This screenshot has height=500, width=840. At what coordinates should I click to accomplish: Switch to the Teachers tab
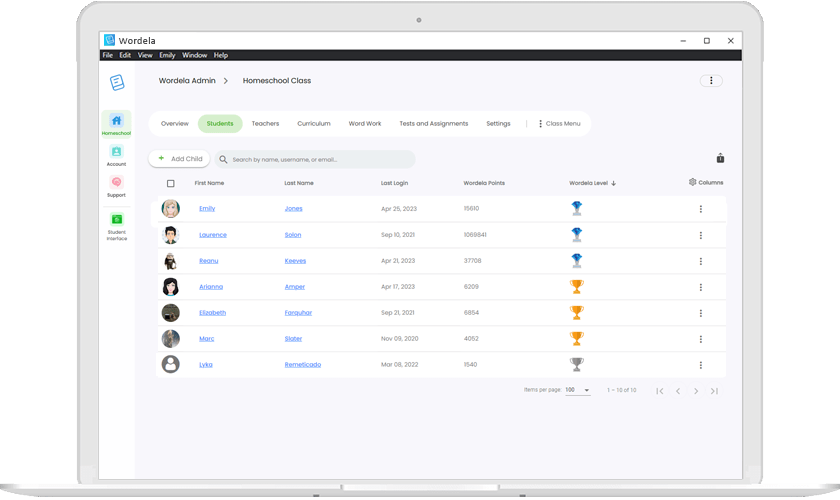point(265,123)
